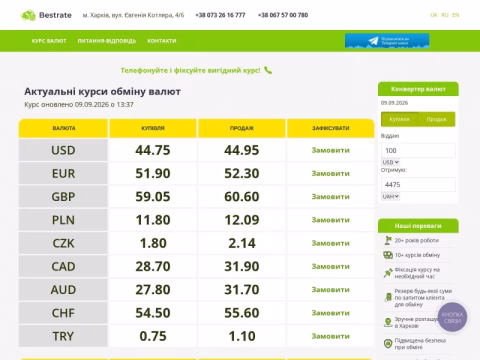Click the EUR sell rate 52.30
Image resolution: width=480 pixels, height=360 pixels.
pos(242,174)
